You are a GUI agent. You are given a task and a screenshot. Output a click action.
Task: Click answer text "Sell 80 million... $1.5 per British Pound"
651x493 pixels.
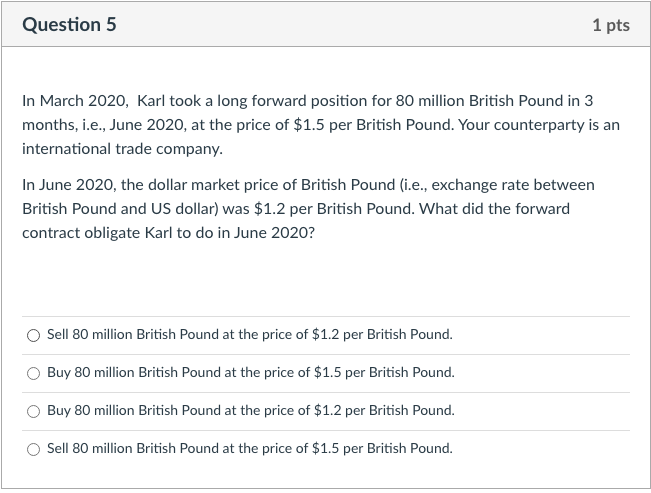click(249, 449)
